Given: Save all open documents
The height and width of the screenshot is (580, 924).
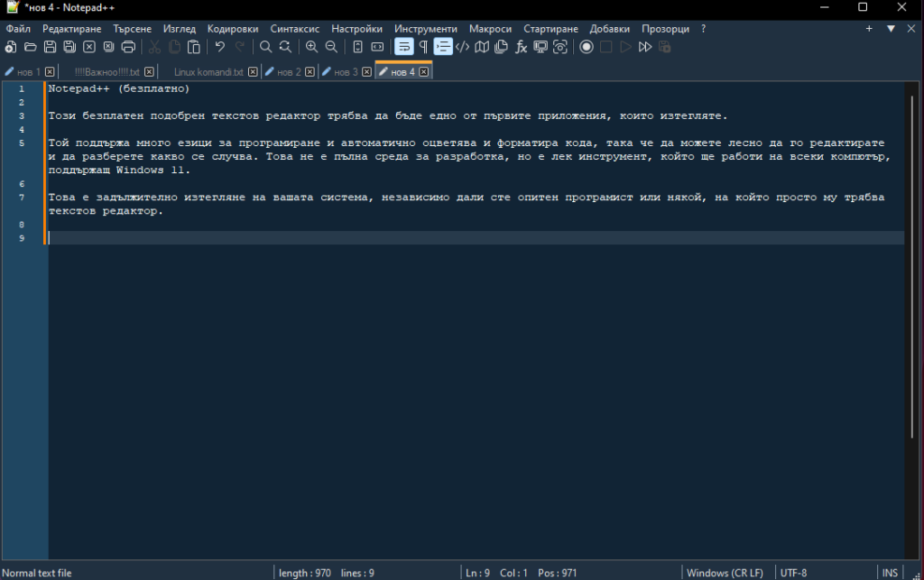Looking at the screenshot, I should click(69, 47).
